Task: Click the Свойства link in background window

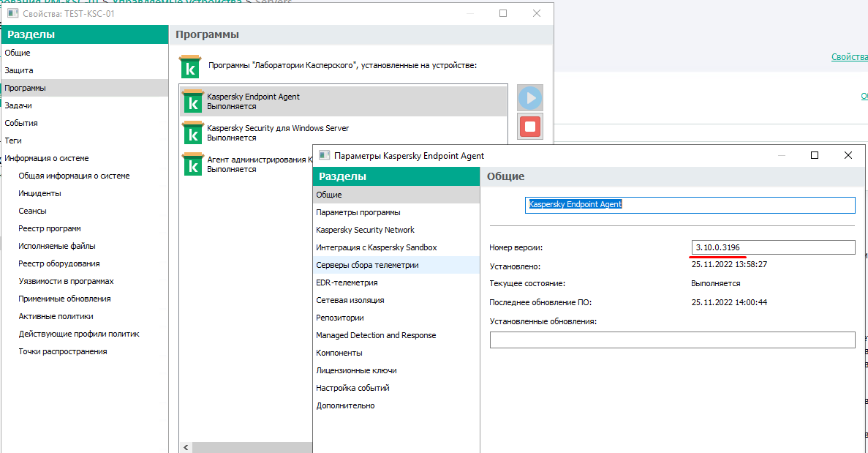Action: click(849, 57)
